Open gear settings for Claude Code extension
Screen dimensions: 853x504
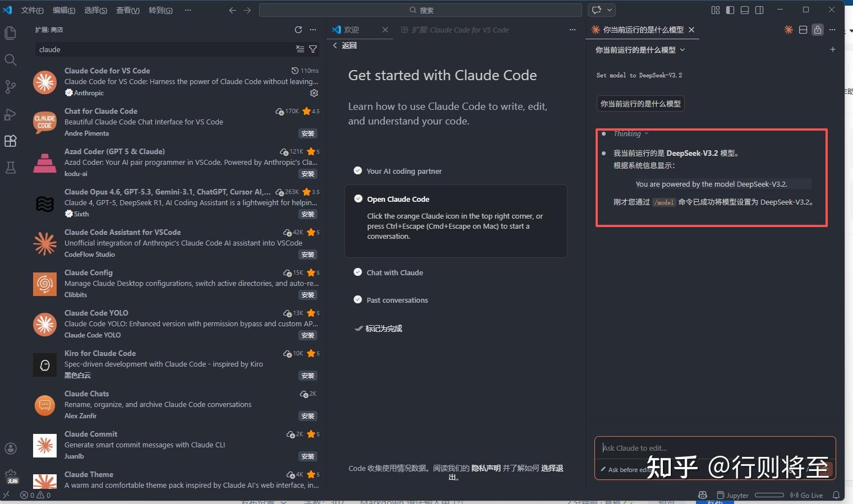(x=314, y=93)
